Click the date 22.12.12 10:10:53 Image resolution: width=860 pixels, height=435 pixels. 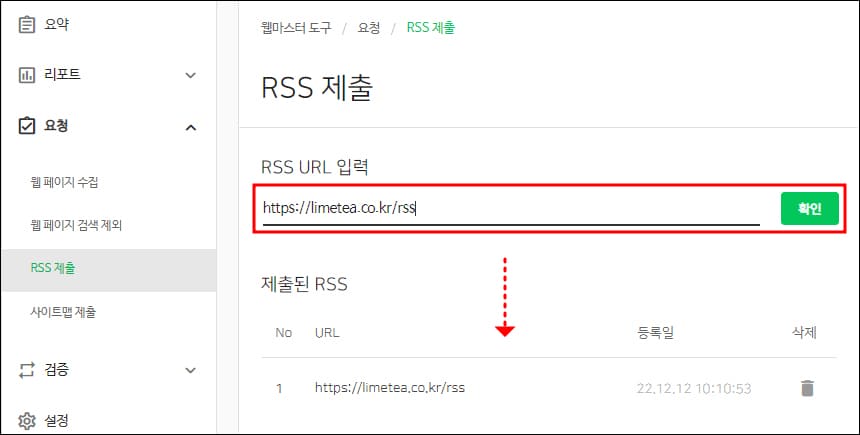click(694, 388)
